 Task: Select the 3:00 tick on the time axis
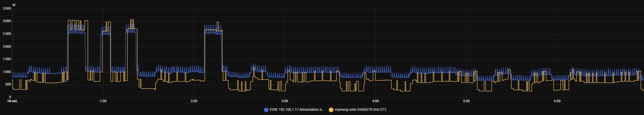tap(284, 101)
